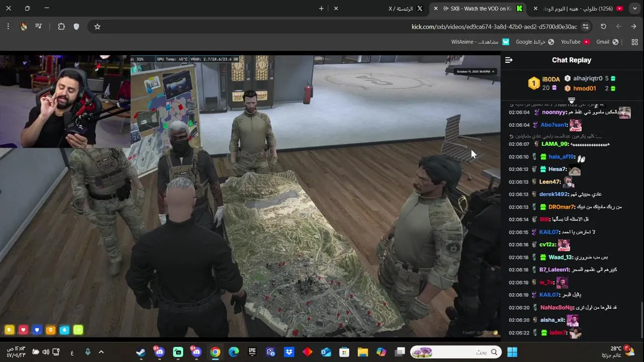The image size is (644, 362).
Task: Click username derek1492 in chat
Action: point(553,194)
